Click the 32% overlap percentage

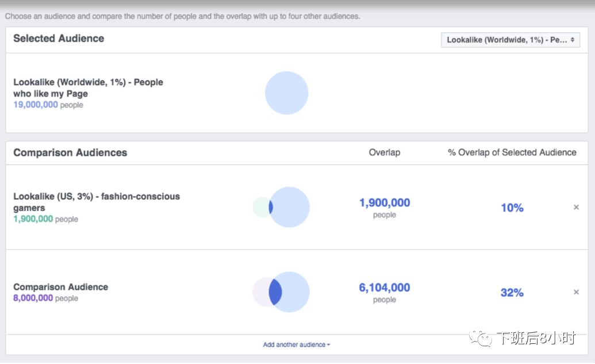pos(512,293)
